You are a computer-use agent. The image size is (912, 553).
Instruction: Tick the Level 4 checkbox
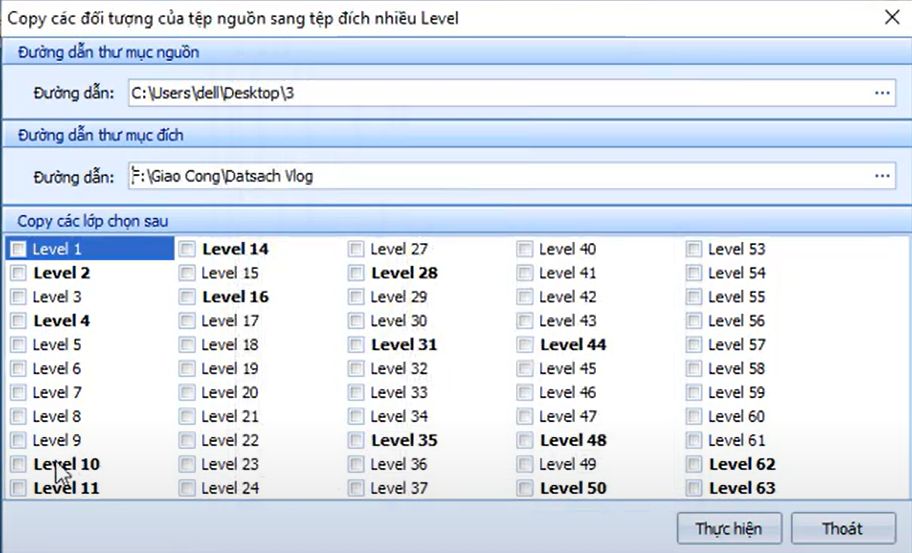click(19, 320)
